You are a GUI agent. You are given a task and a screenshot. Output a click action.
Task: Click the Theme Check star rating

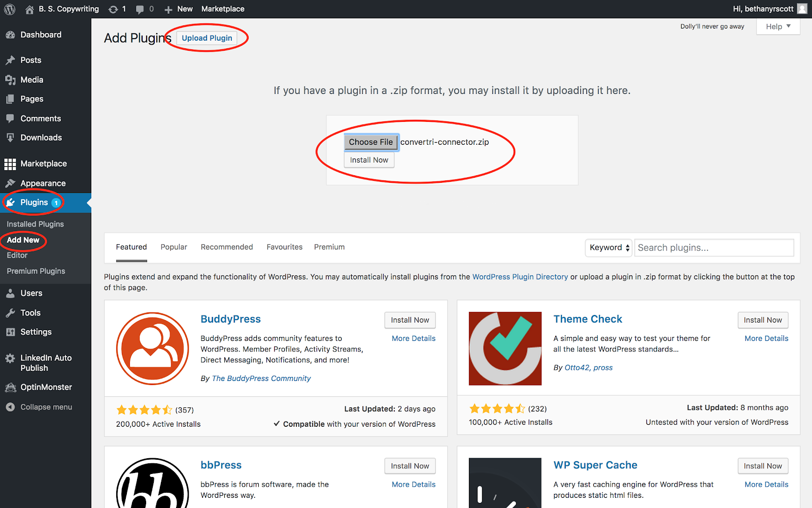pyautogui.click(x=497, y=409)
